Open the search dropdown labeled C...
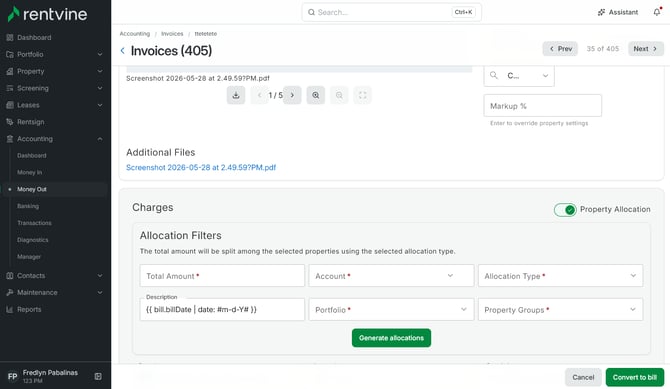 click(x=519, y=76)
